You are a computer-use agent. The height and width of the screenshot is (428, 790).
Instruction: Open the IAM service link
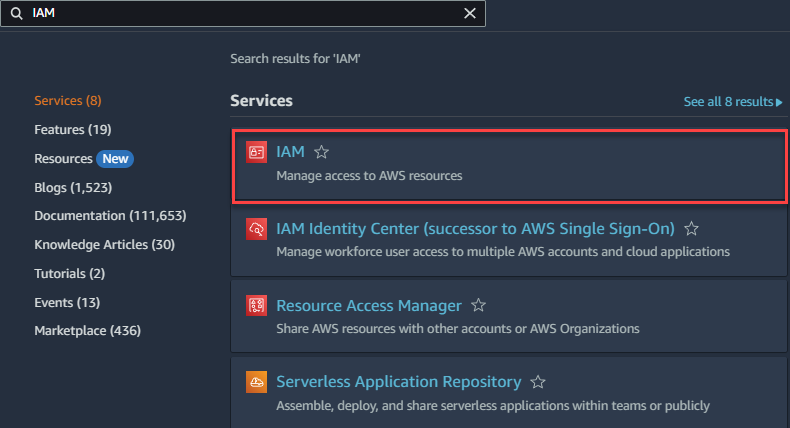coord(290,151)
